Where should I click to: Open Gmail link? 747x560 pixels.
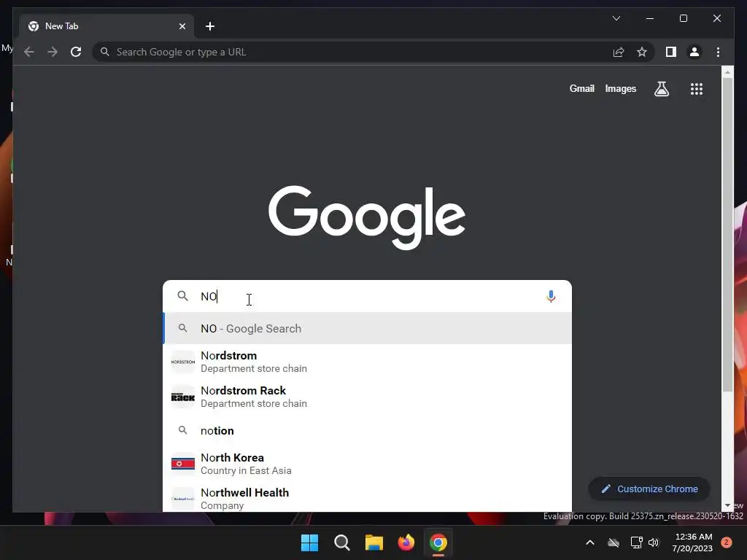581,88
